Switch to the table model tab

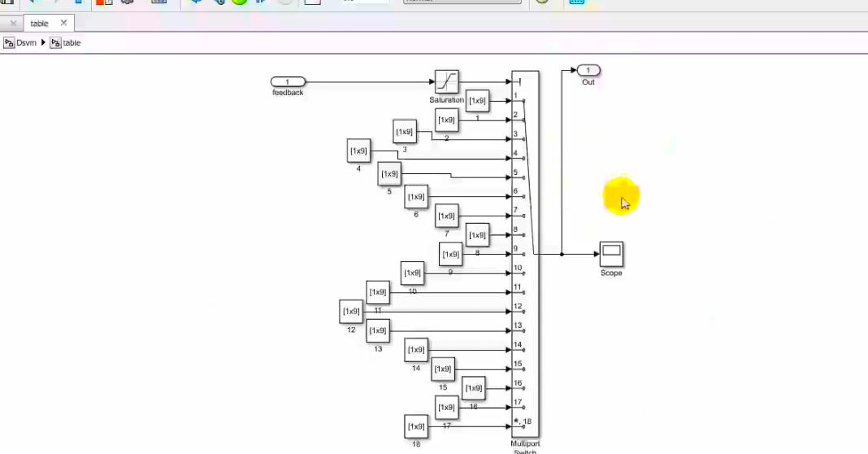[x=40, y=24]
